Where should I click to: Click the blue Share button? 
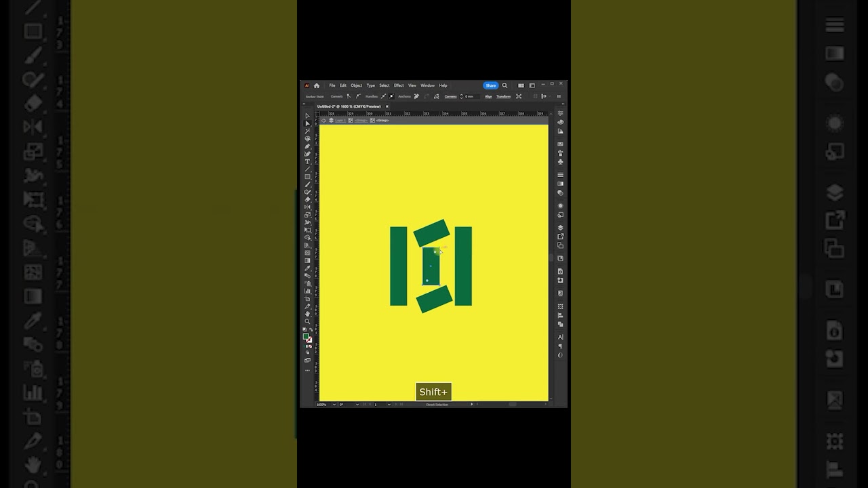[490, 85]
